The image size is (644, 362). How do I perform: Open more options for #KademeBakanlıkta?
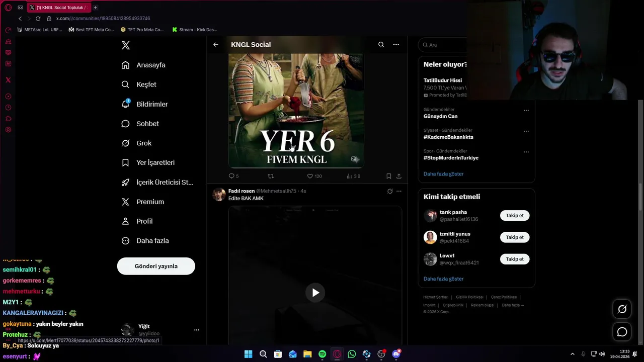coord(526,131)
